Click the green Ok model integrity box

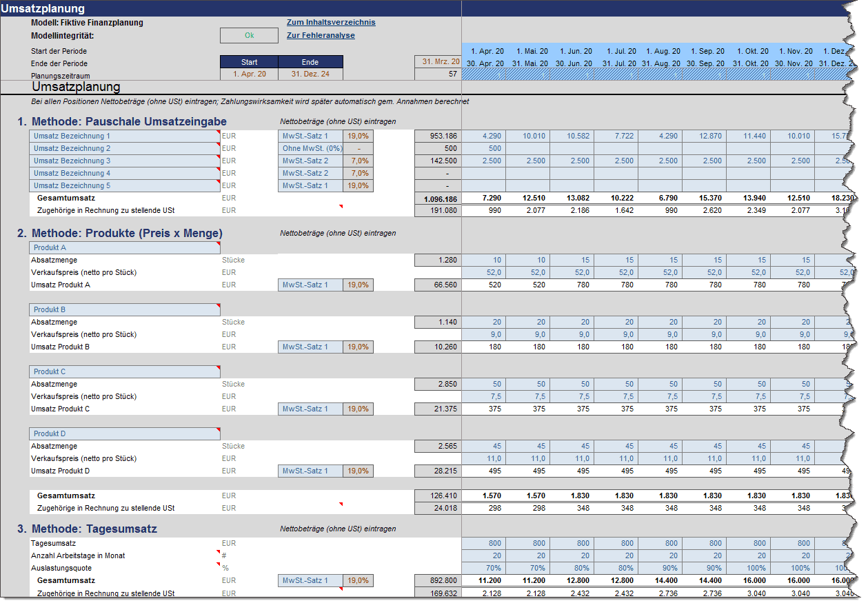[249, 36]
